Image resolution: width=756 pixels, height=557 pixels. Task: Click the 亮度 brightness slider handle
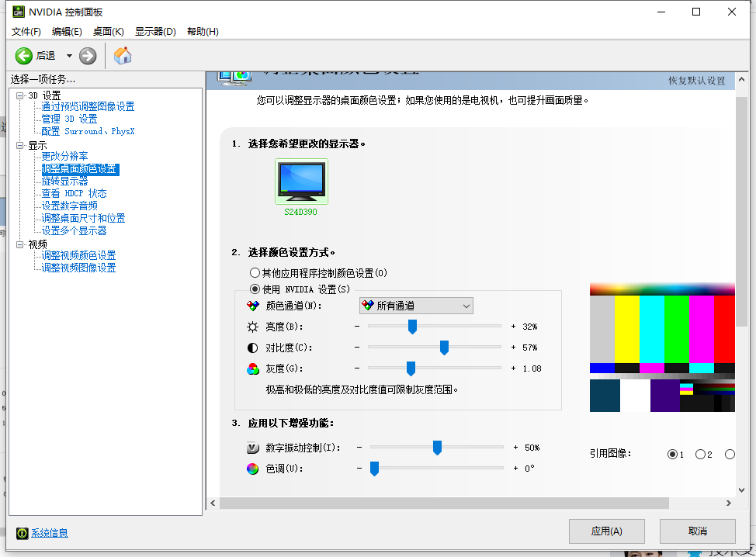click(412, 327)
